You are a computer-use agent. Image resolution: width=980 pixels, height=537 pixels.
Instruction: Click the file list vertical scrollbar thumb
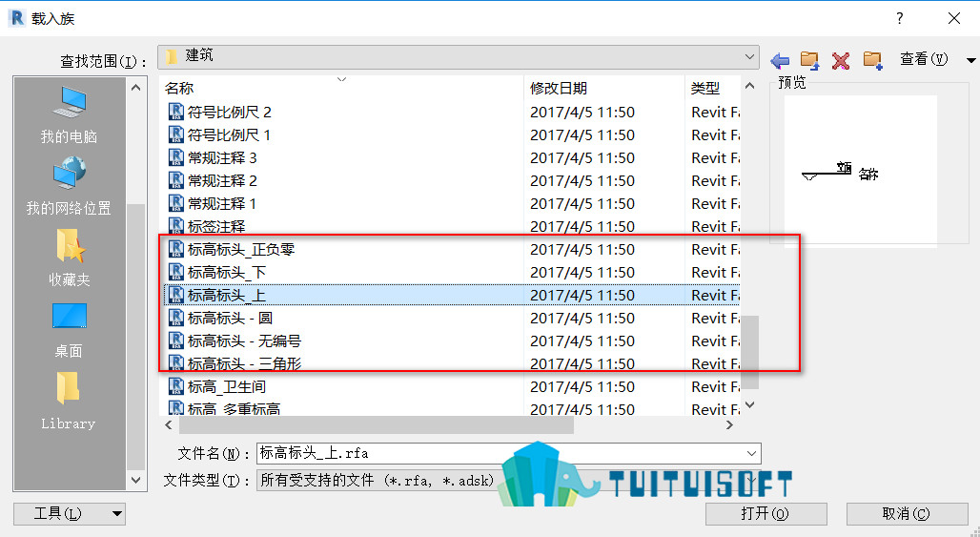(x=750, y=352)
